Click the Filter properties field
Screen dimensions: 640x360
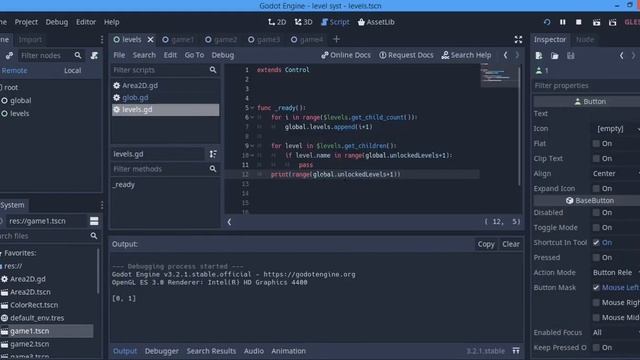coord(586,86)
